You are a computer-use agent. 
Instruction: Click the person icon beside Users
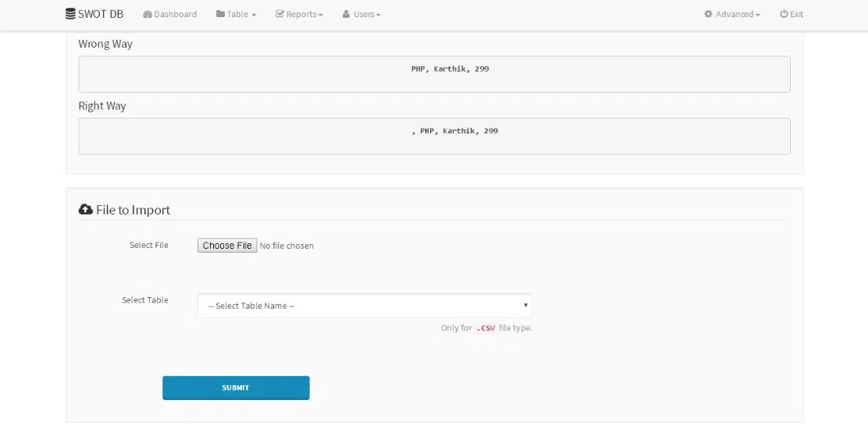(x=346, y=14)
